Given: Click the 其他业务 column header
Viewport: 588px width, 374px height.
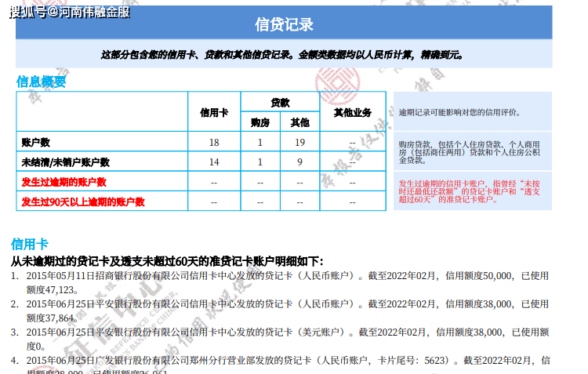Looking at the screenshot, I should (353, 112).
